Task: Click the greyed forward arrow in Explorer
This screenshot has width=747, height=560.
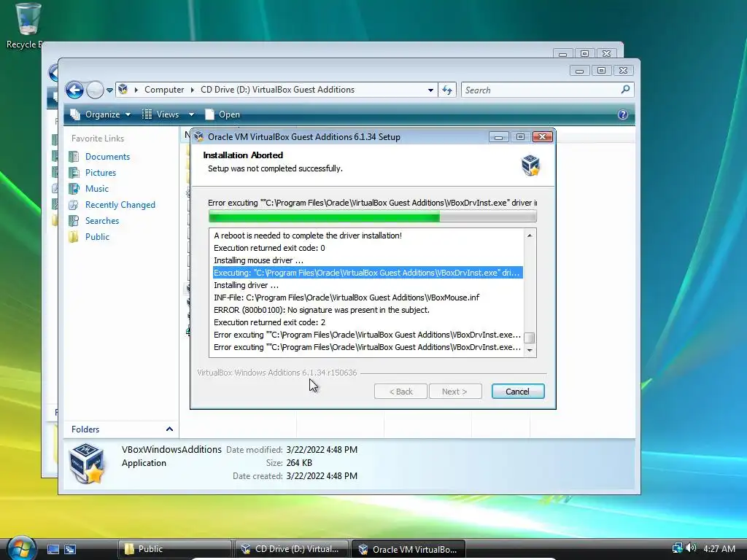Action: tap(95, 90)
